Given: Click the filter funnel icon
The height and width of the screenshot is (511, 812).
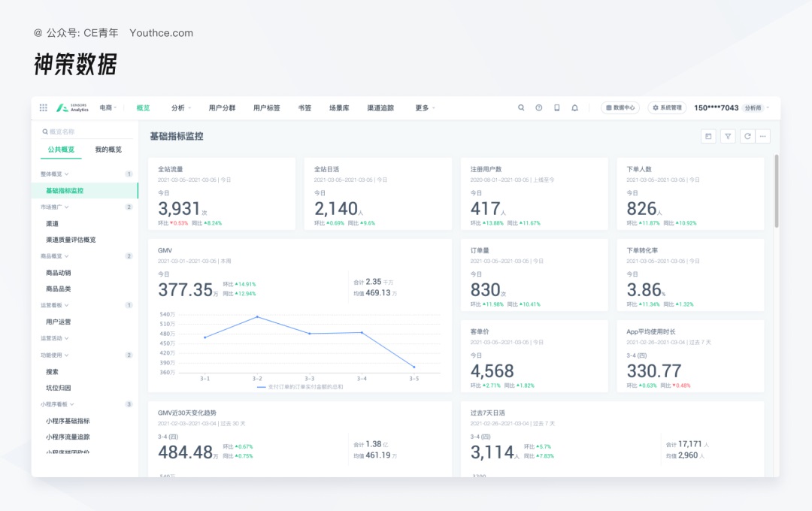Looking at the screenshot, I should click(x=728, y=136).
